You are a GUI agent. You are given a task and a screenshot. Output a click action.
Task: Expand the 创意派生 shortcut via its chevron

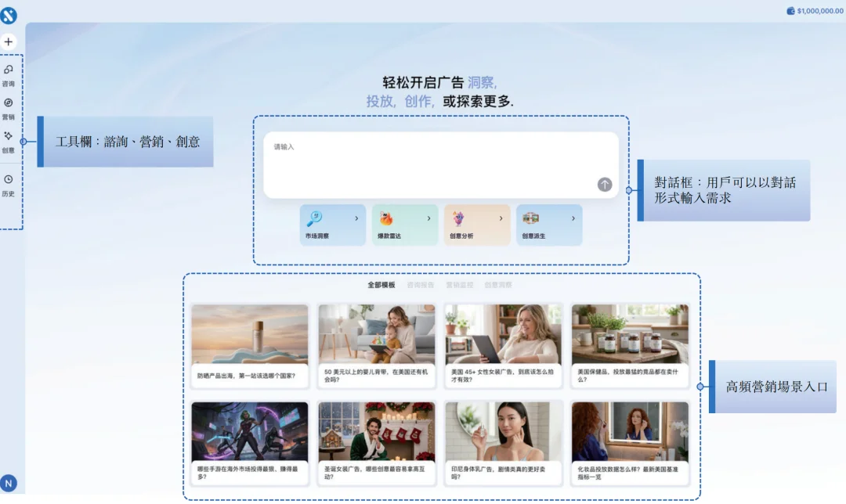(x=573, y=217)
